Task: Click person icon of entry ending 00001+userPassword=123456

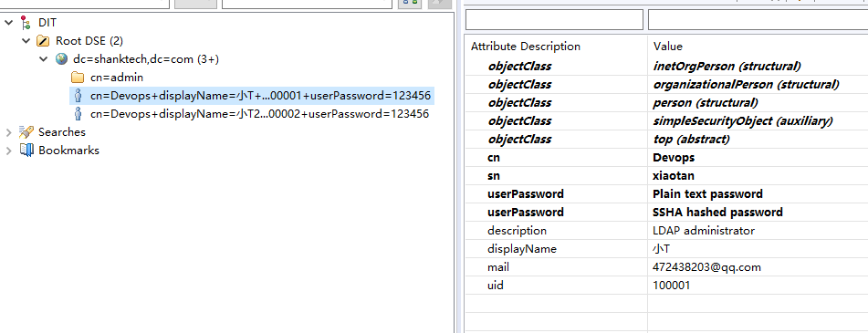Action: [78, 96]
